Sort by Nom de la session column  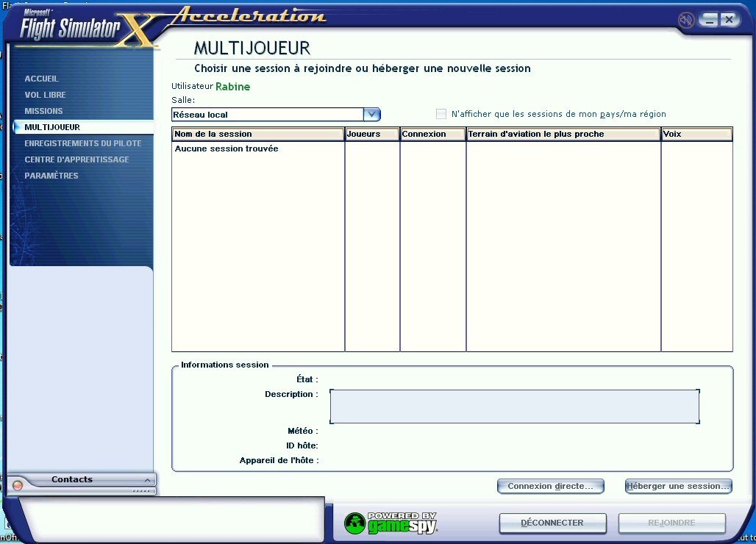(258, 134)
